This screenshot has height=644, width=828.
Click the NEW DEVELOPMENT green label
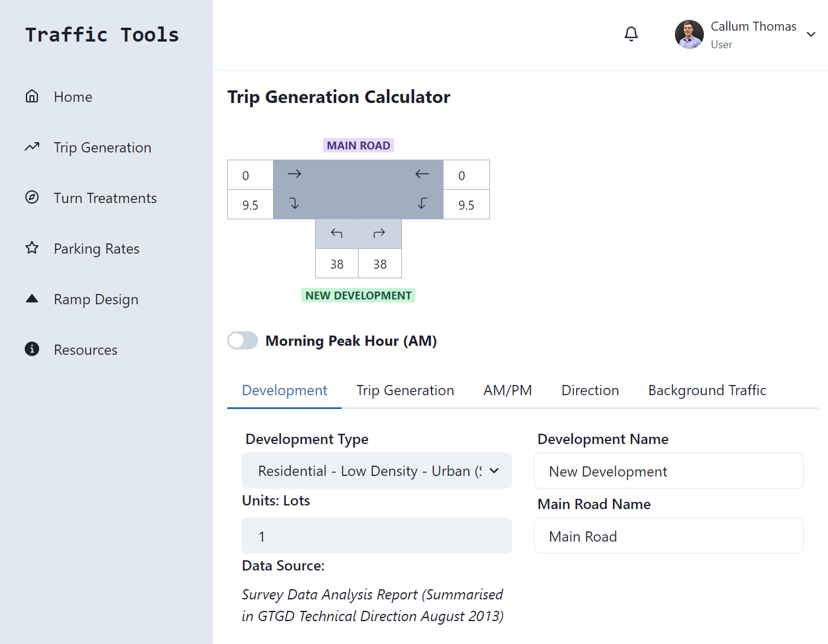(359, 295)
